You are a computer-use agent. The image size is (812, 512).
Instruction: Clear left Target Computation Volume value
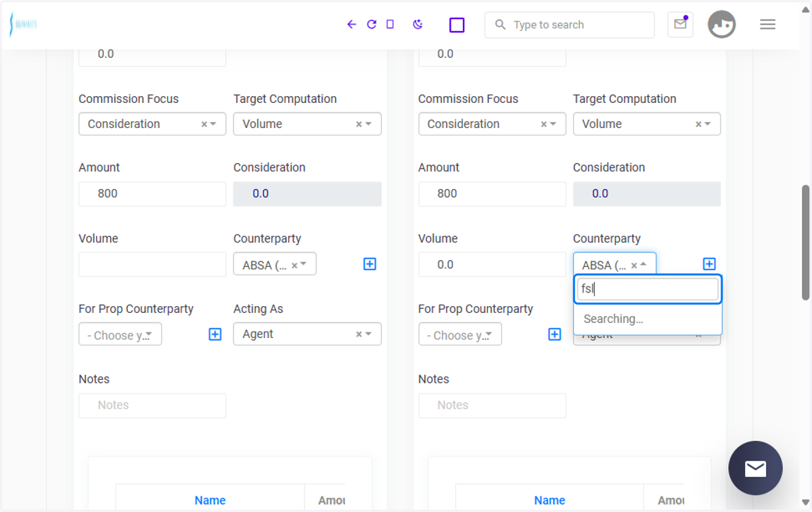tap(359, 125)
